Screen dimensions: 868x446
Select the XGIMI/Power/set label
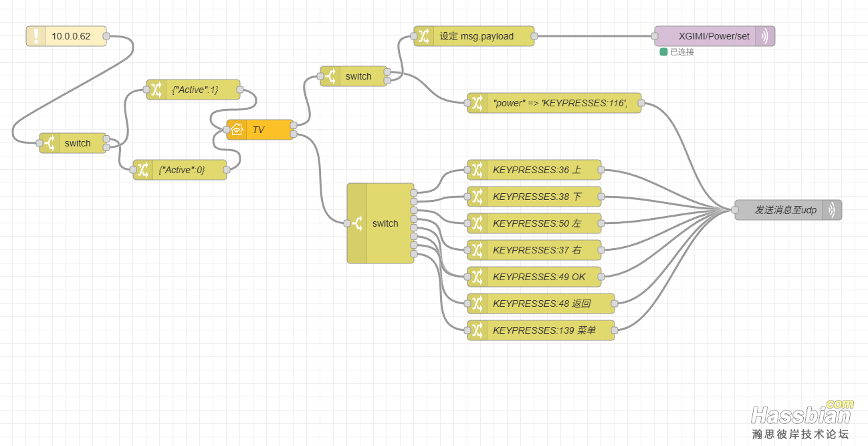click(714, 36)
